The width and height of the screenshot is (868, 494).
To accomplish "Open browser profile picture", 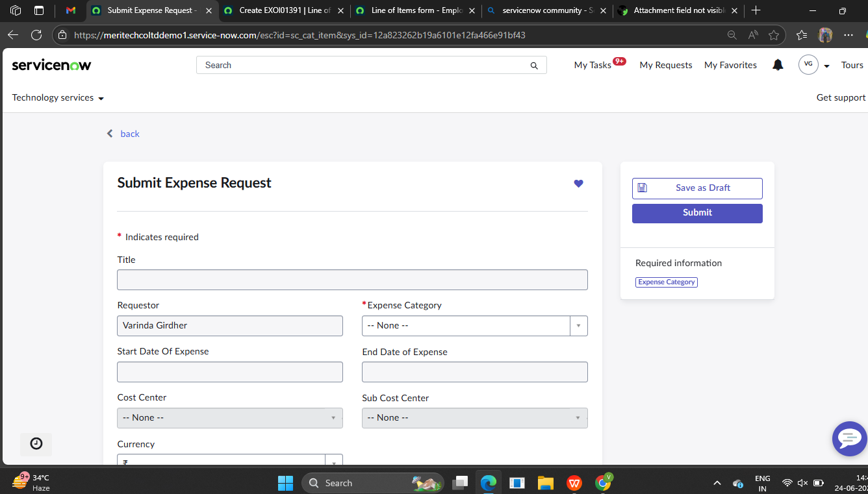I will coord(825,35).
